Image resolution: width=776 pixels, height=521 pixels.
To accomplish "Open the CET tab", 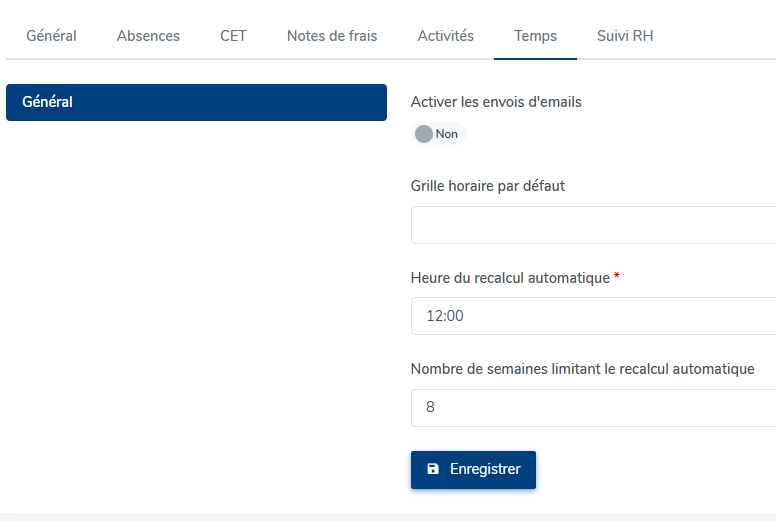I will pos(233,36).
